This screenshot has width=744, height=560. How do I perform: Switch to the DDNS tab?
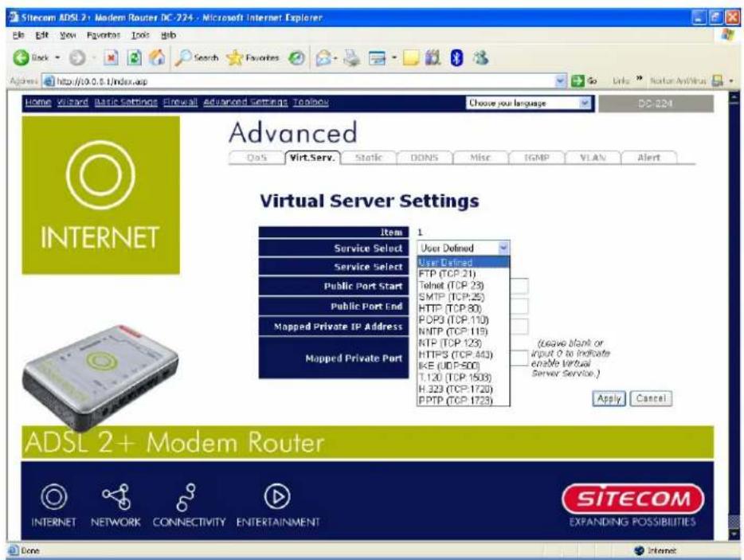[x=425, y=158]
